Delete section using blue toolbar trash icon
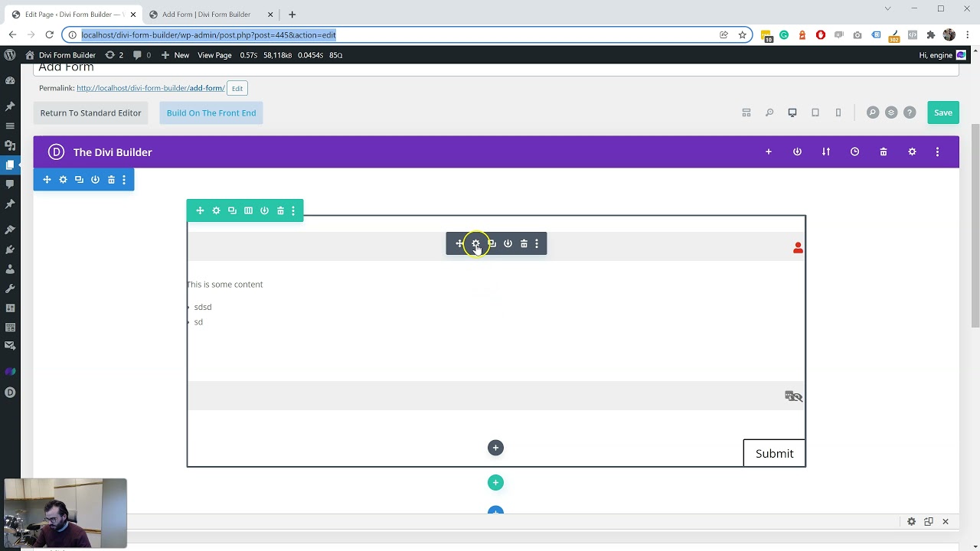The height and width of the screenshot is (551, 980). tap(111, 180)
